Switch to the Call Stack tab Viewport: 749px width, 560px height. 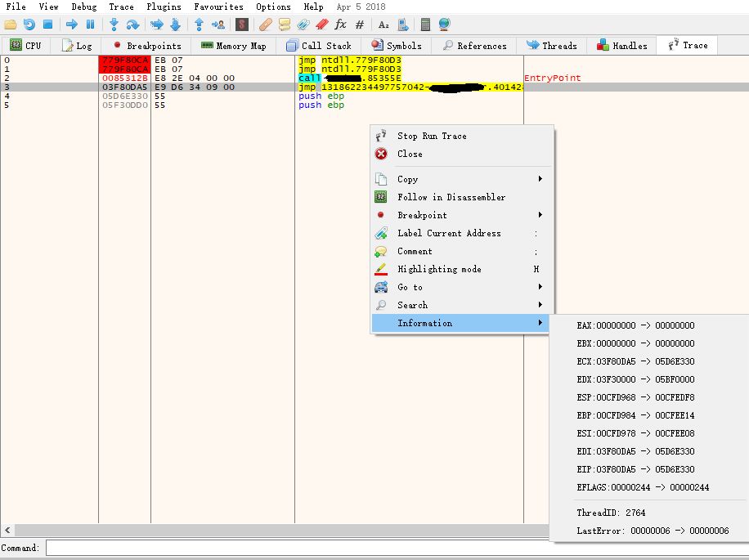pos(319,46)
